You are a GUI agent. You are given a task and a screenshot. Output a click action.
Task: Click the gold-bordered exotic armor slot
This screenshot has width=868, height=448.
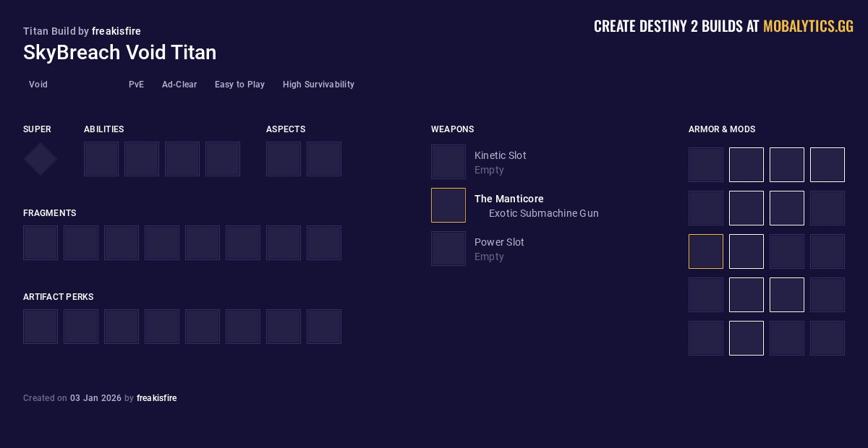pos(706,251)
